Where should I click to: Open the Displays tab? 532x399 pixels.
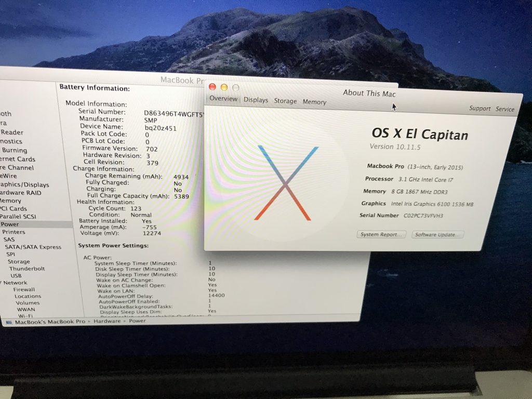coord(256,100)
